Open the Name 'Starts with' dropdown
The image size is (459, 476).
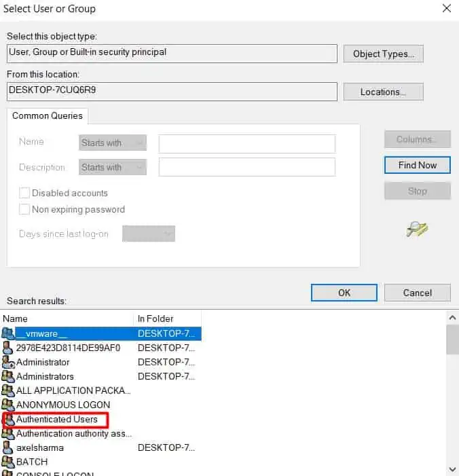click(113, 143)
